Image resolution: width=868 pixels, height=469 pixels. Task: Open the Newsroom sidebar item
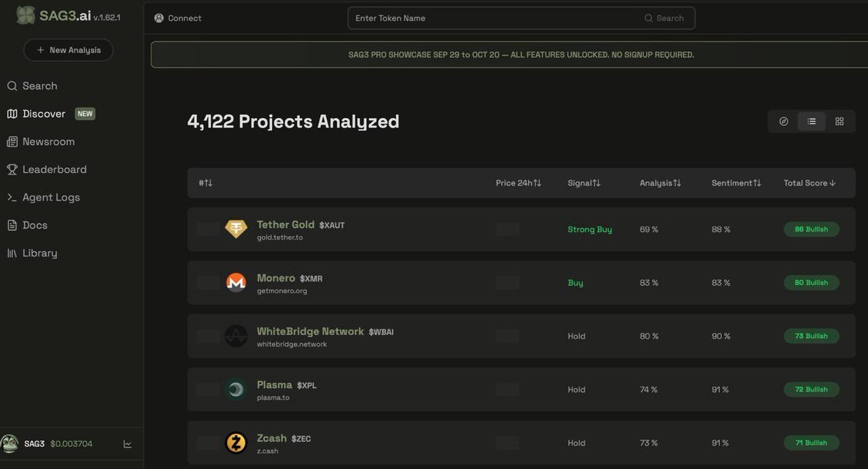tap(48, 142)
